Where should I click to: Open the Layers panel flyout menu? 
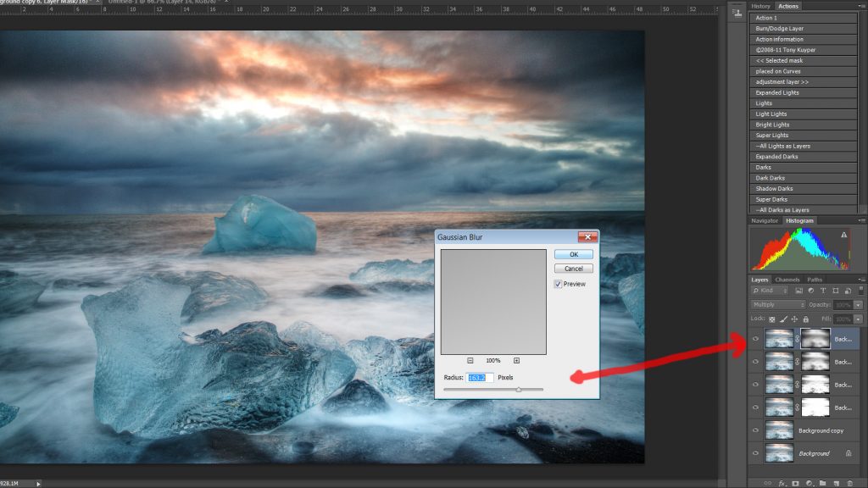coord(862,280)
